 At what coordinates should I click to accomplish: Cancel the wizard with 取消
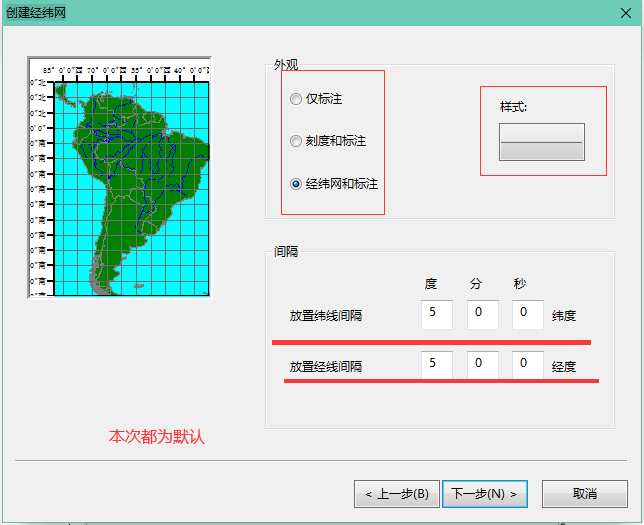click(x=585, y=494)
